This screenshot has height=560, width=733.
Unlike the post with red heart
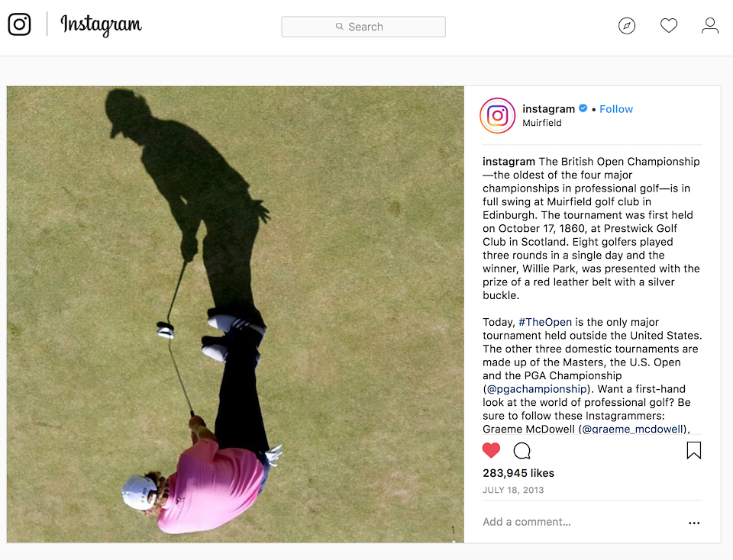point(491,450)
